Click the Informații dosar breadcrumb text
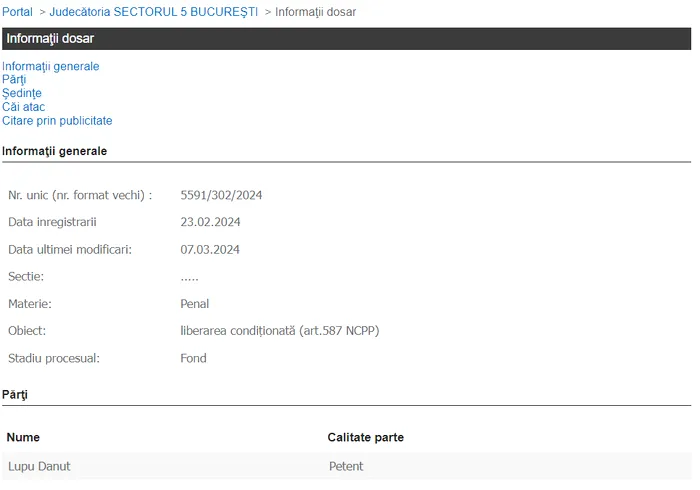This screenshot has height=490, width=700. [x=315, y=12]
